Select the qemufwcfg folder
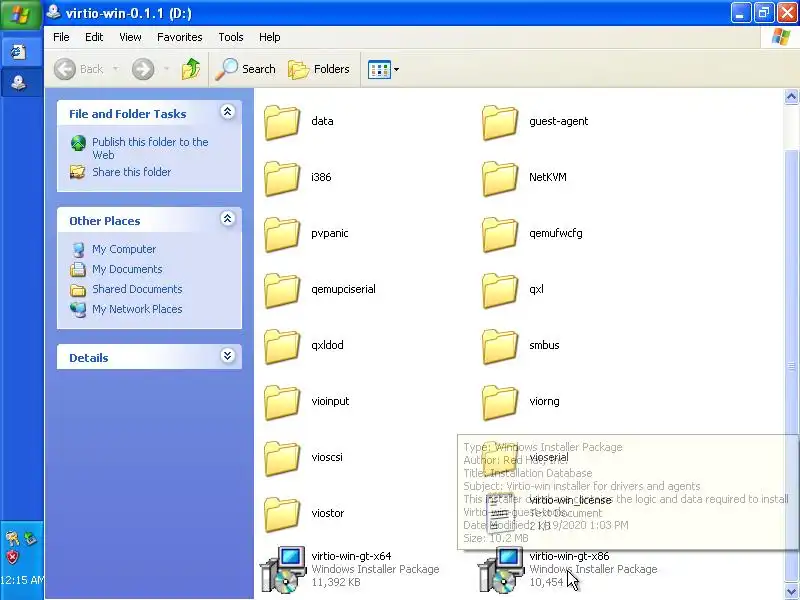This screenshot has width=800, height=600. [532, 234]
